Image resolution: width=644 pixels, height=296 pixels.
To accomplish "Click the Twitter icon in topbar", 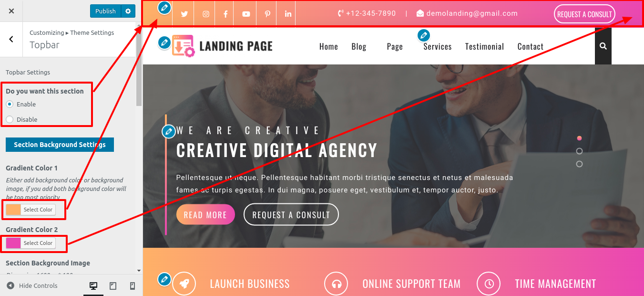I will 184,14.
